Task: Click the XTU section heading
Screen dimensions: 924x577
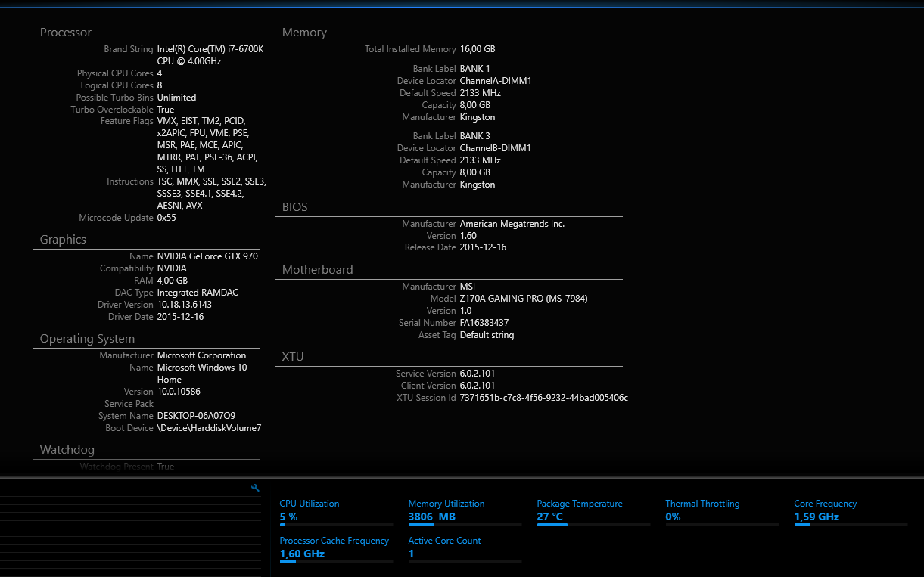Action: pos(293,357)
